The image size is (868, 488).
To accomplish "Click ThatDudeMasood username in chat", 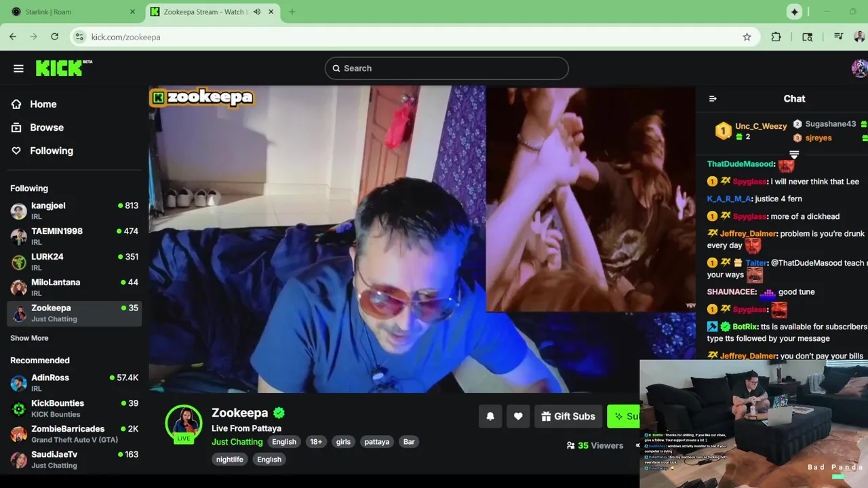I will (740, 164).
